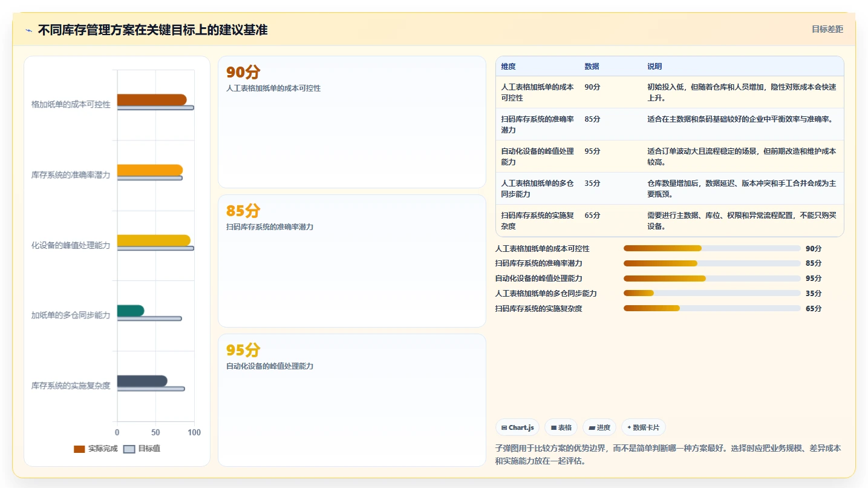Click description starting 适合订单波动大且流程稳定
Screen dimensions: 868x488
pyautogui.click(x=742, y=156)
